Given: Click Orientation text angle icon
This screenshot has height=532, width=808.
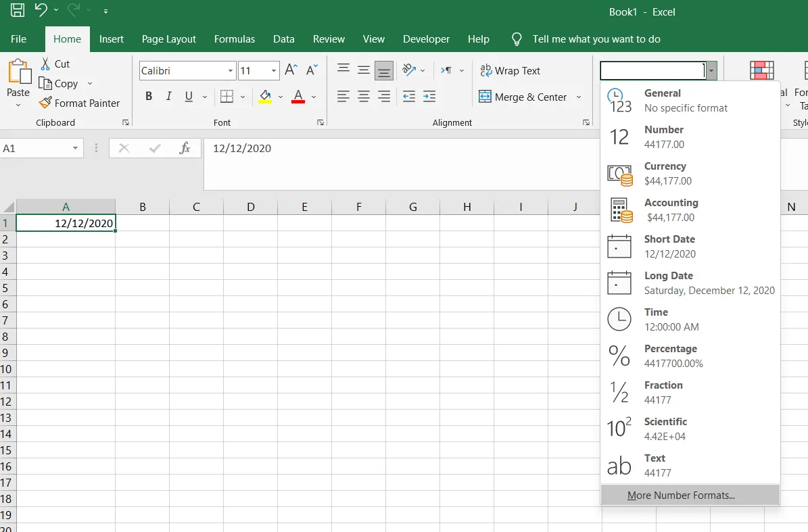Looking at the screenshot, I should tap(409, 70).
